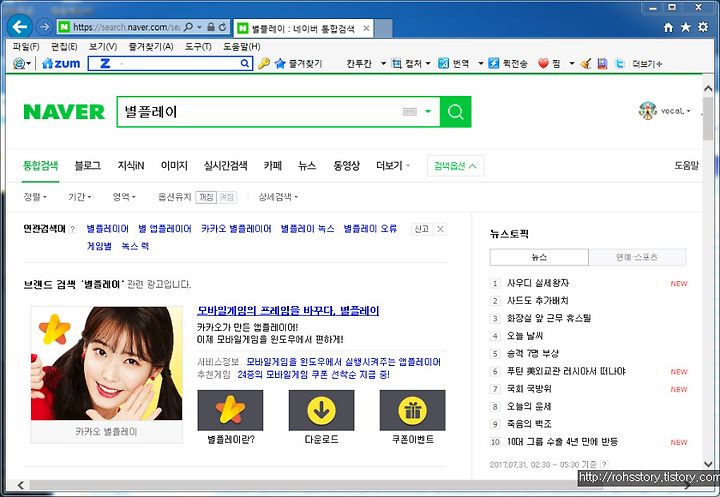Image resolution: width=720 pixels, height=497 pixels.
Task: Click the padlock security icon in address bar
Action: (x=211, y=27)
